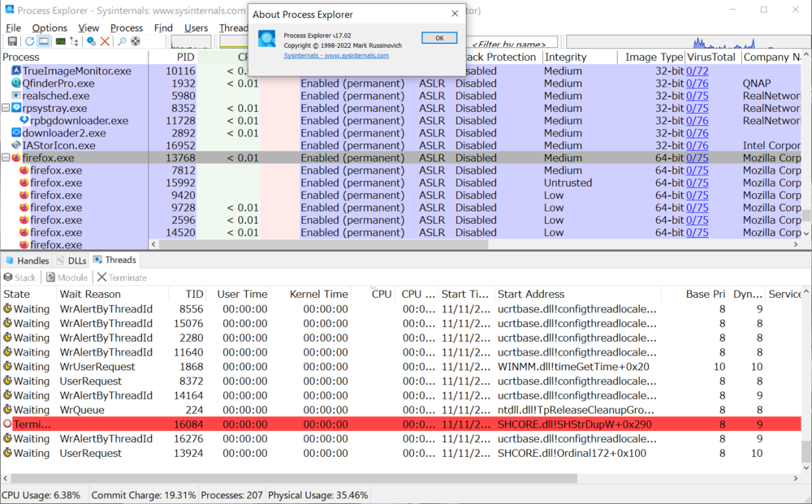Click the VirusTotal 0/75 link for firefox.exe
Viewport: 812px width, 504px height.
coord(698,157)
